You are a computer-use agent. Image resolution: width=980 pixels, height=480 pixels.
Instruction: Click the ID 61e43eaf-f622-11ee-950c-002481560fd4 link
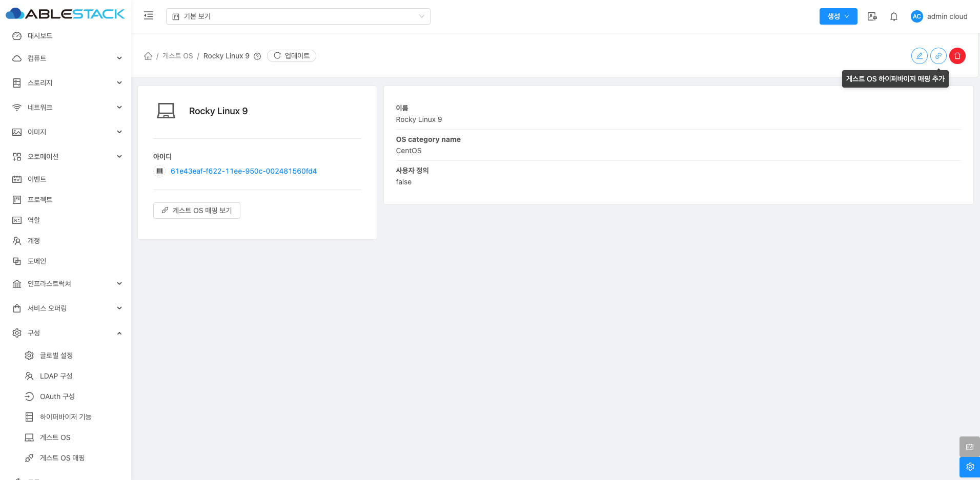[x=244, y=171]
